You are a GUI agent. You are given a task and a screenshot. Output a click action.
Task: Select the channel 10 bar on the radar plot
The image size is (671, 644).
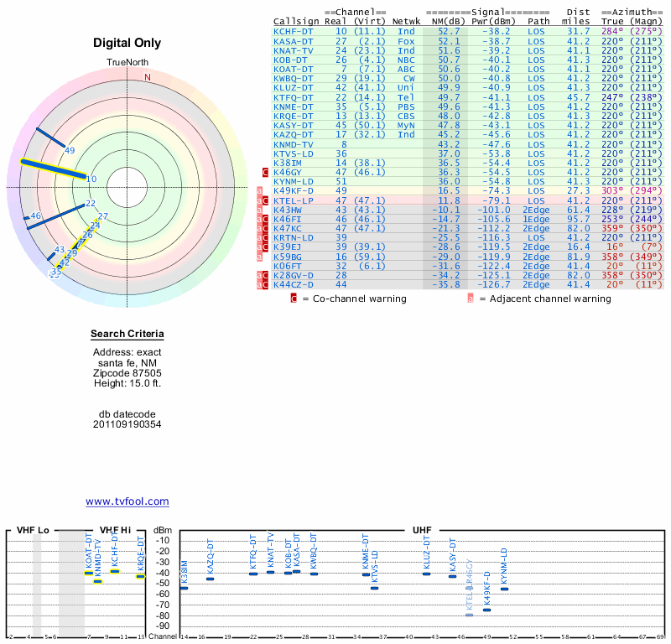coord(53,169)
